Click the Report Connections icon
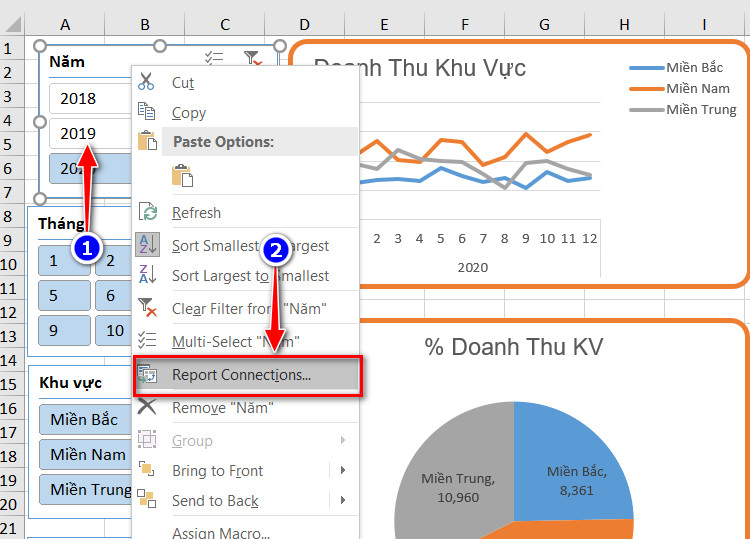Image resolution: width=750 pixels, height=539 pixels. tap(147, 374)
